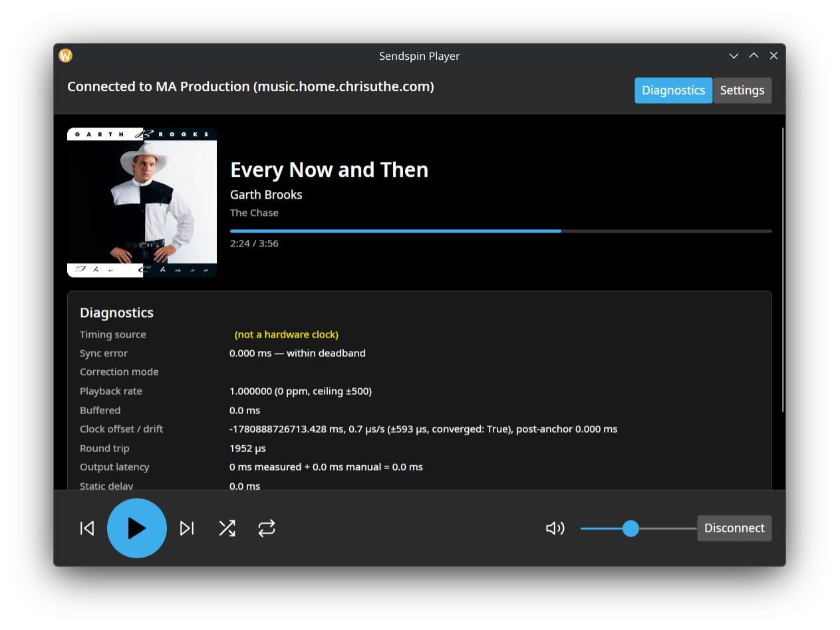Screen dimensions: 840x630
Task: Click the "0 ms measured + 0.0 ms manual" value
Action: point(326,467)
